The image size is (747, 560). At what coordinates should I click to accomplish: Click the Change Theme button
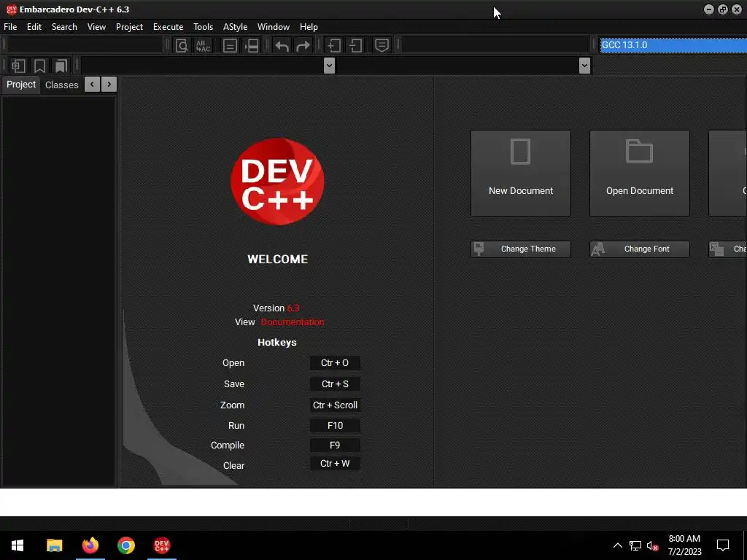point(521,249)
